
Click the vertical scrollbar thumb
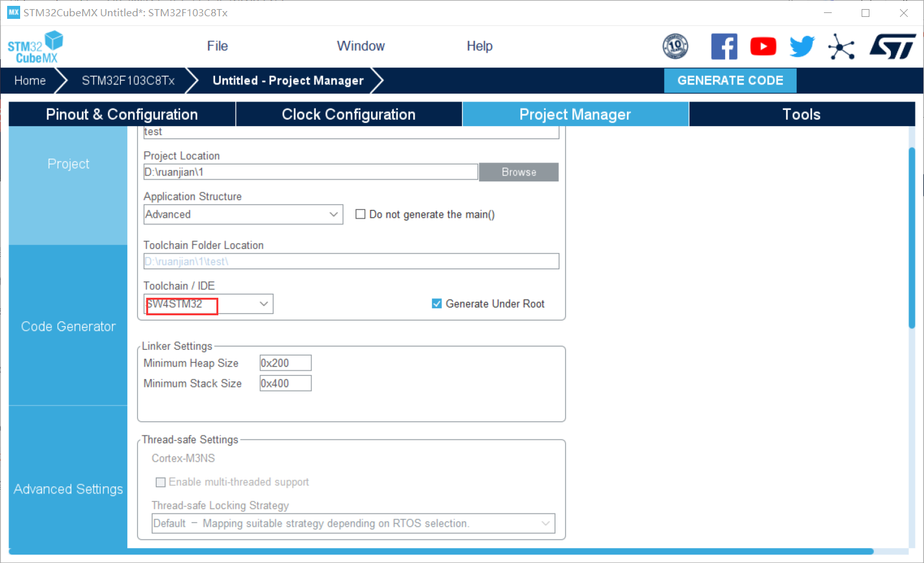tap(912, 237)
